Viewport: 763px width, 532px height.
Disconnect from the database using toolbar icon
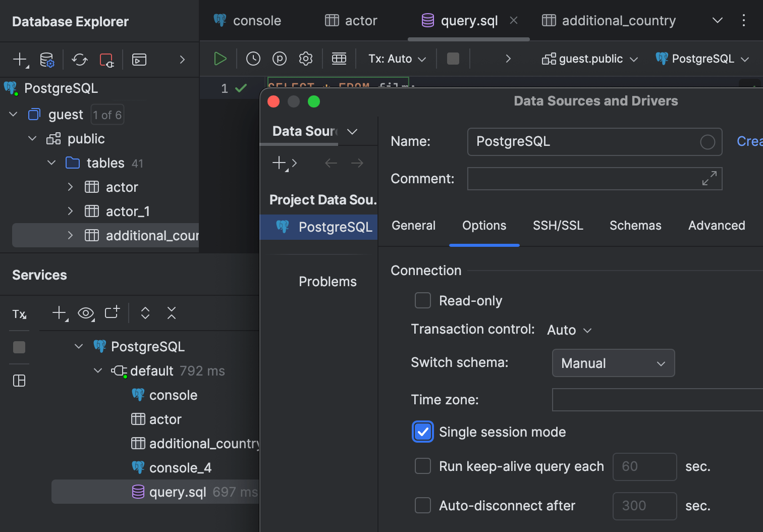click(106, 60)
